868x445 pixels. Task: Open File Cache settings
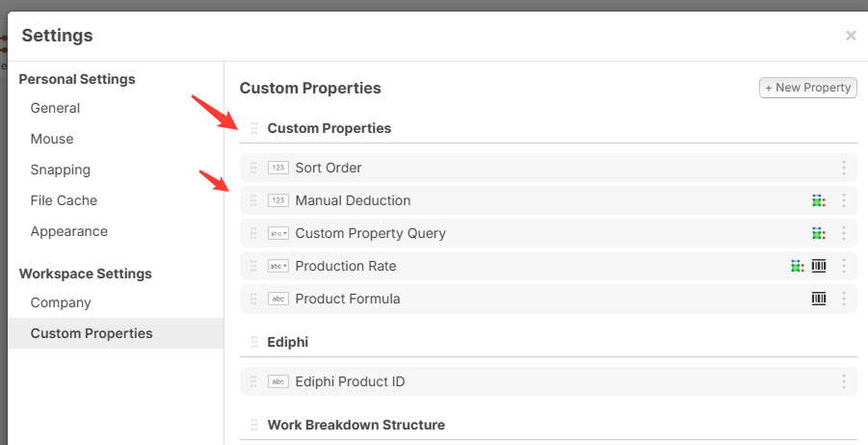pyautogui.click(x=64, y=200)
